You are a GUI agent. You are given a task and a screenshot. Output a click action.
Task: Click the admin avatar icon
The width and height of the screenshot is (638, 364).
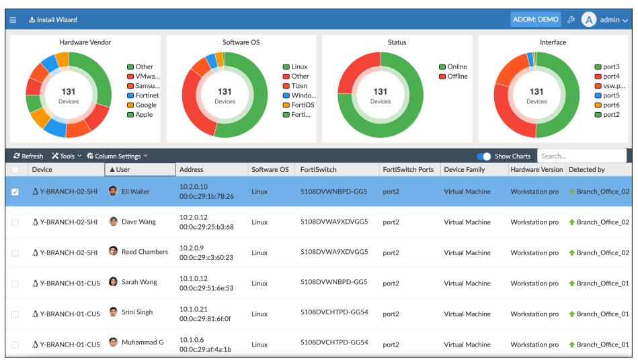[x=589, y=19]
